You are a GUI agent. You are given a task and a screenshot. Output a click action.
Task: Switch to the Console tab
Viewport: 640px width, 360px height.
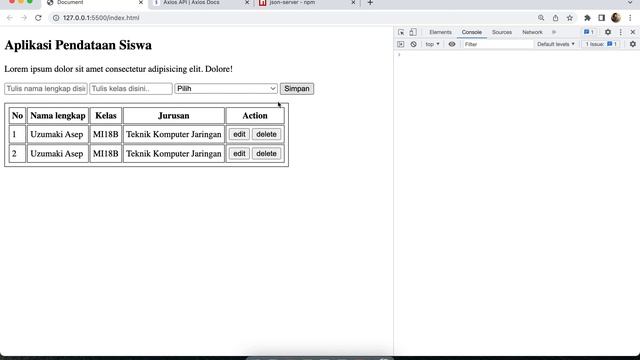click(x=472, y=32)
